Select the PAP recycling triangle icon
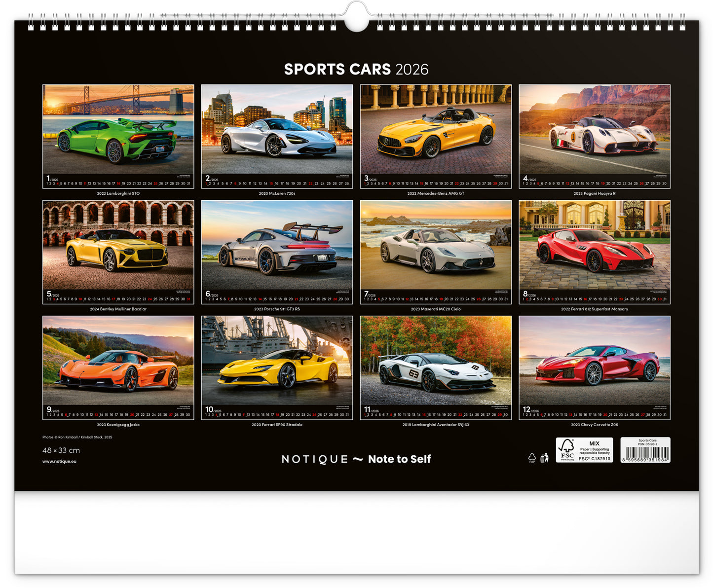 532,457
